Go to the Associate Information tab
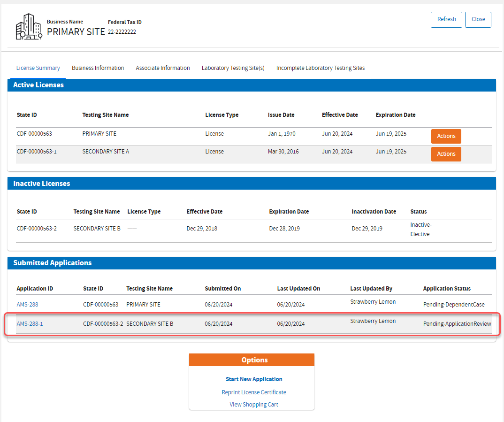The width and height of the screenshot is (504, 422). pos(163,68)
